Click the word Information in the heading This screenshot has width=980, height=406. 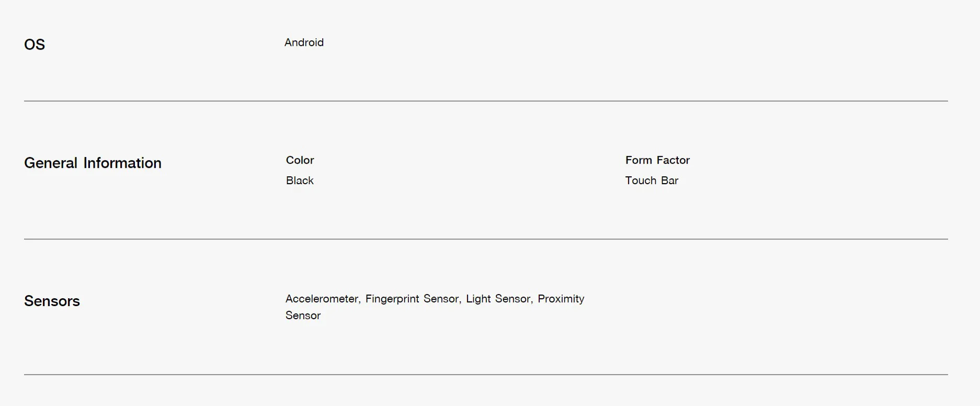coord(122,163)
